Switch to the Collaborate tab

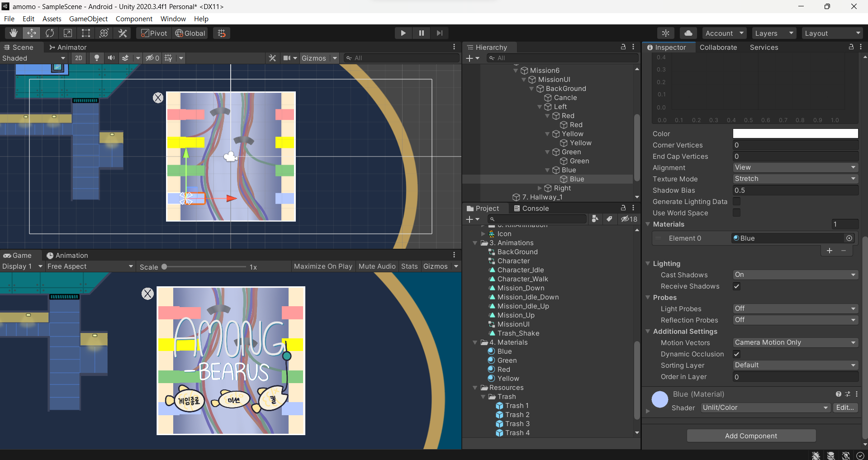[718, 47]
